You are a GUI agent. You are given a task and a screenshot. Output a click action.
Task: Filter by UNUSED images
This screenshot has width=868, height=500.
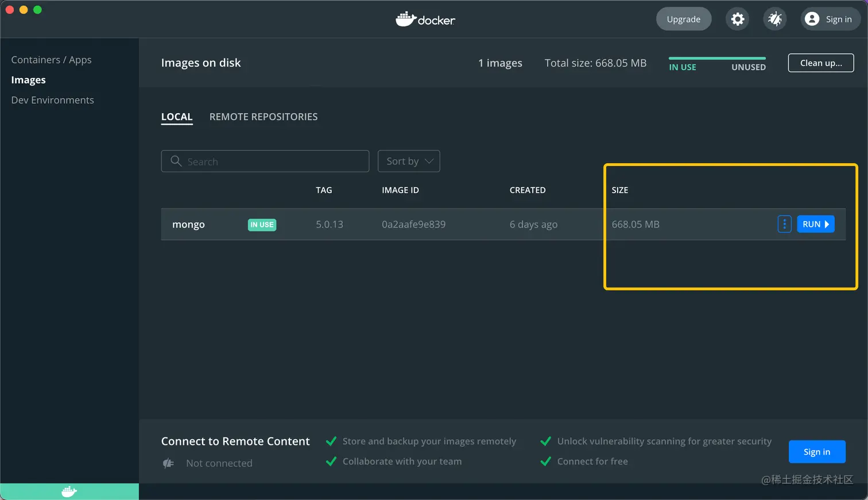[749, 67]
